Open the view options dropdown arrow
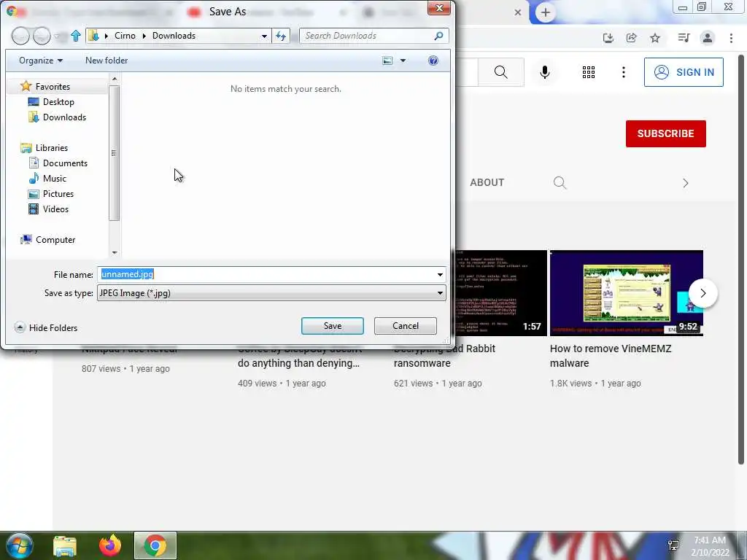747x560 pixels. pyautogui.click(x=403, y=61)
